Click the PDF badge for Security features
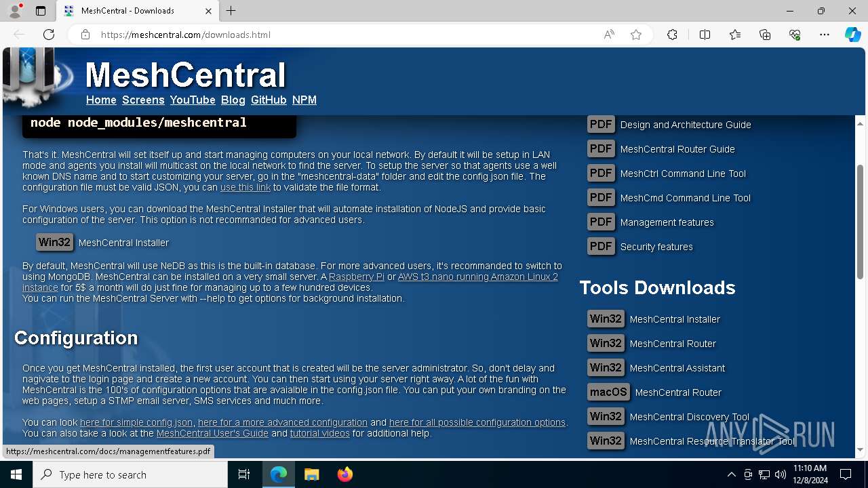The image size is (868, 488). (x=601, y=246)
